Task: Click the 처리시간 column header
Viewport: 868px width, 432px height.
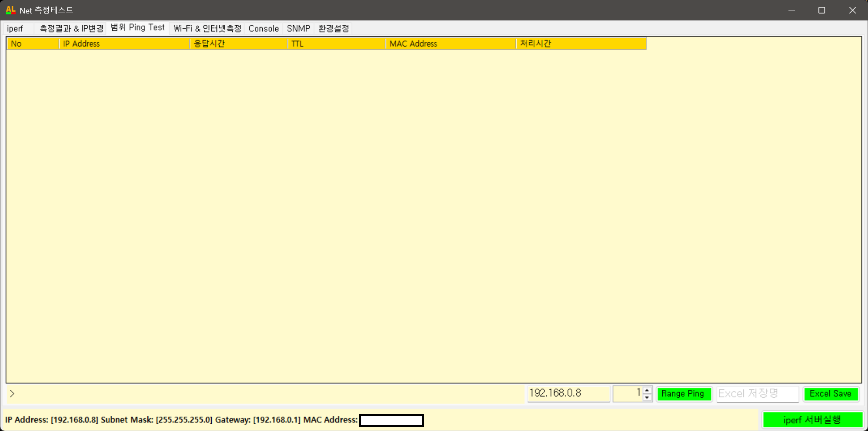Action: (x=581, y=44)
